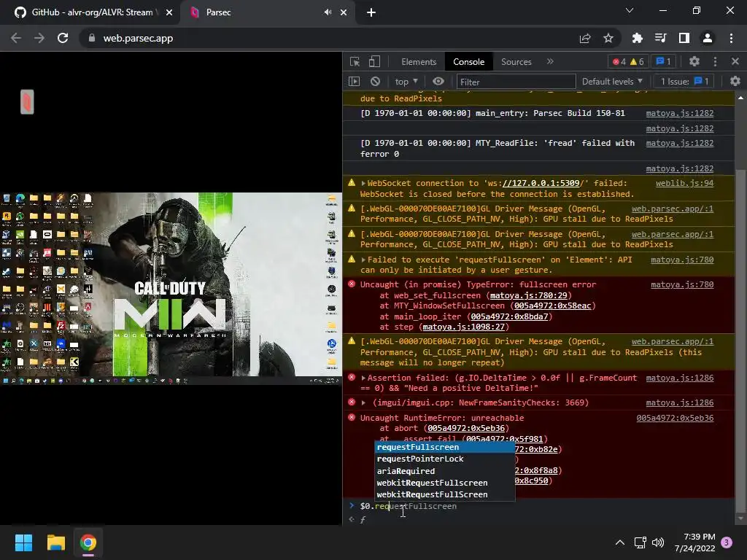Viewport: 747px width, 560px height.
Task: Expand the WebSocket connection warning
Action: [363, 183]
